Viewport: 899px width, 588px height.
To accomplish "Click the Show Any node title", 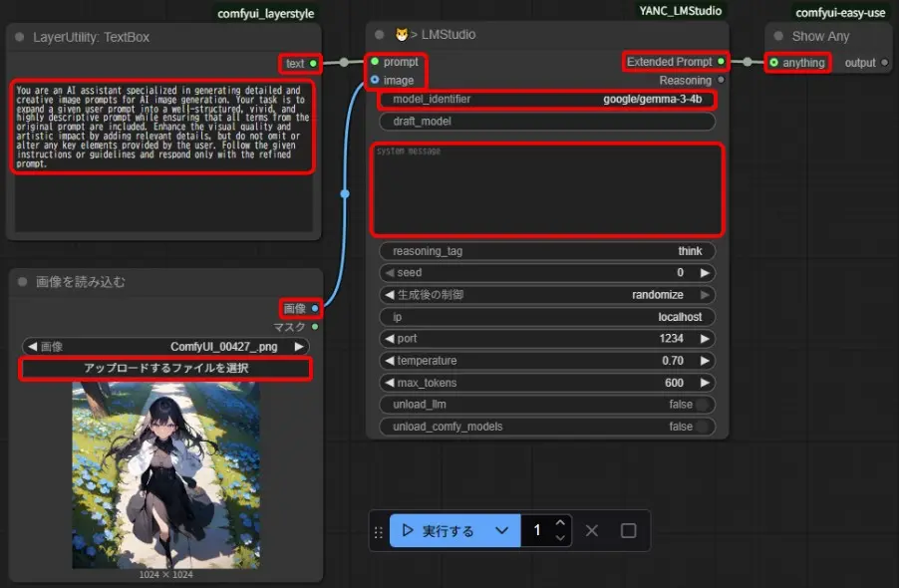I will tap(820, 36).
